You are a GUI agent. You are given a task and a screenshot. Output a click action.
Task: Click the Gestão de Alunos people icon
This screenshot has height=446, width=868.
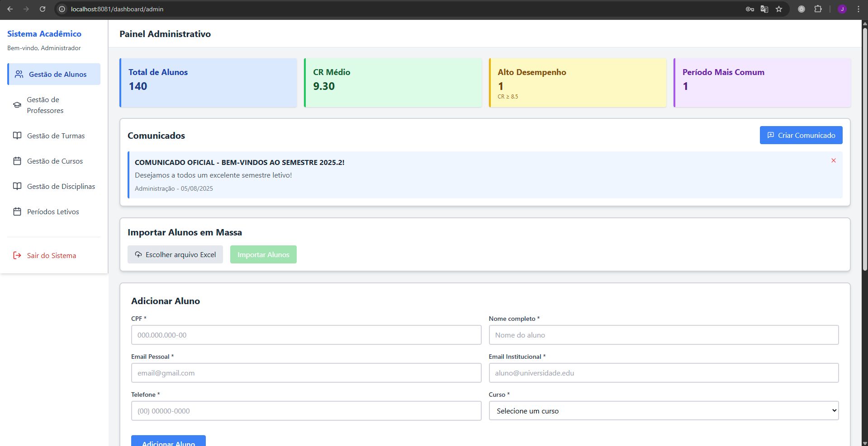pos(19,74)
